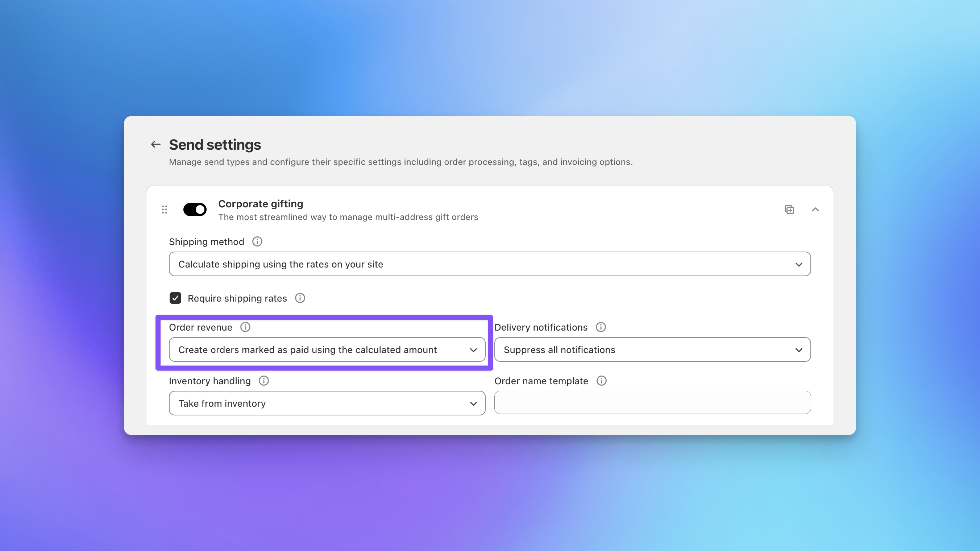This screenshot has width=980, height=551.
Task: Open the Order revenue info tooltip
Action: click(245, 327)
